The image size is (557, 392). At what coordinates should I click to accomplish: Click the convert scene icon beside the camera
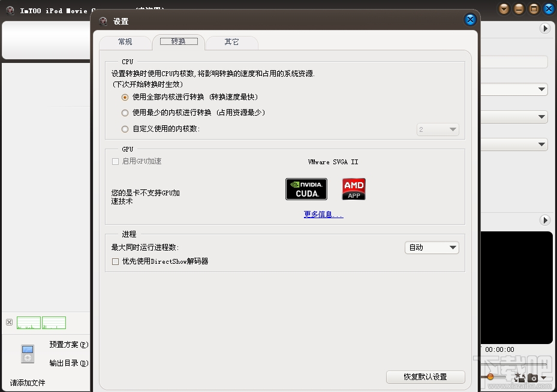[x=519, y=378]
